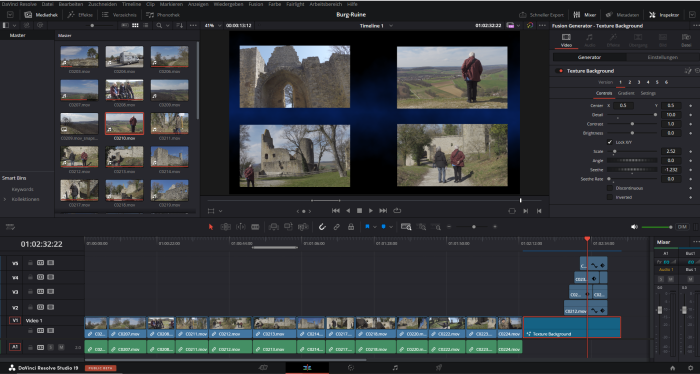Mute the speaker volume icon
The width and height of the screenshot is (700, 374).
[634, 227]
